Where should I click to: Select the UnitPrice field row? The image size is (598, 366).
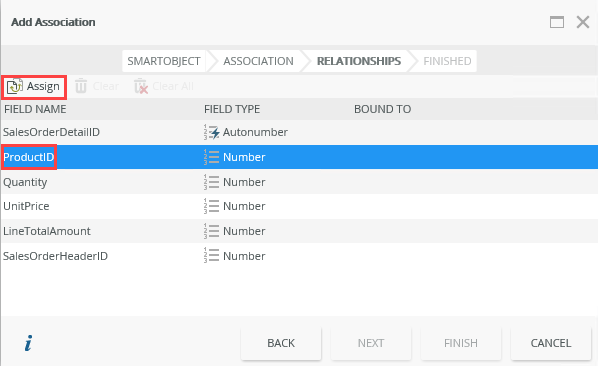coord(299,206)
